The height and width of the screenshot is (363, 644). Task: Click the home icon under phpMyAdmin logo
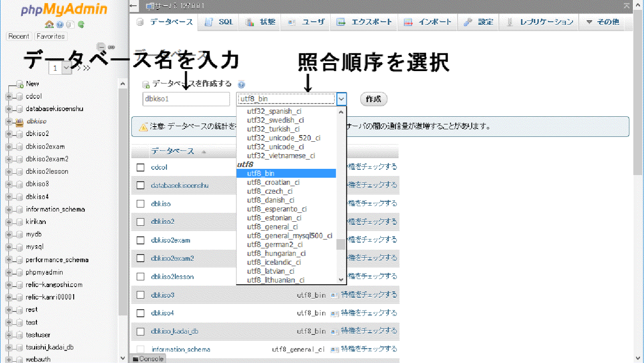tap(49, 25)
